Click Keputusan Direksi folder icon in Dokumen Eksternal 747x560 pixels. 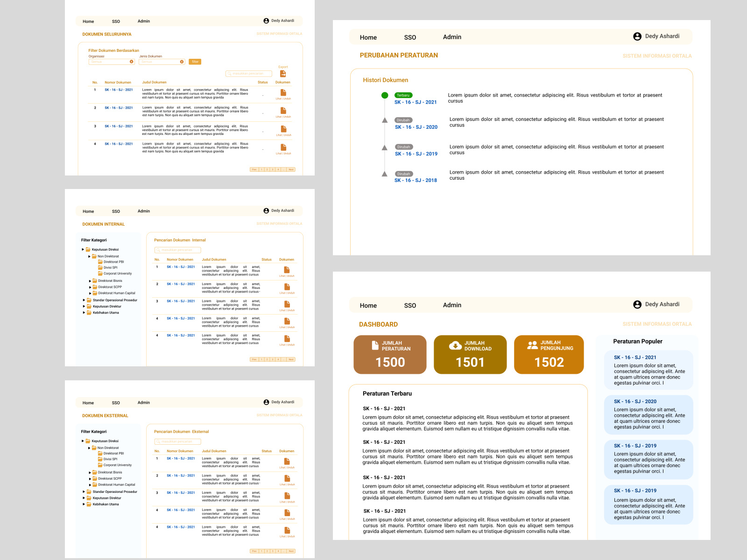[x=88, y=441]
